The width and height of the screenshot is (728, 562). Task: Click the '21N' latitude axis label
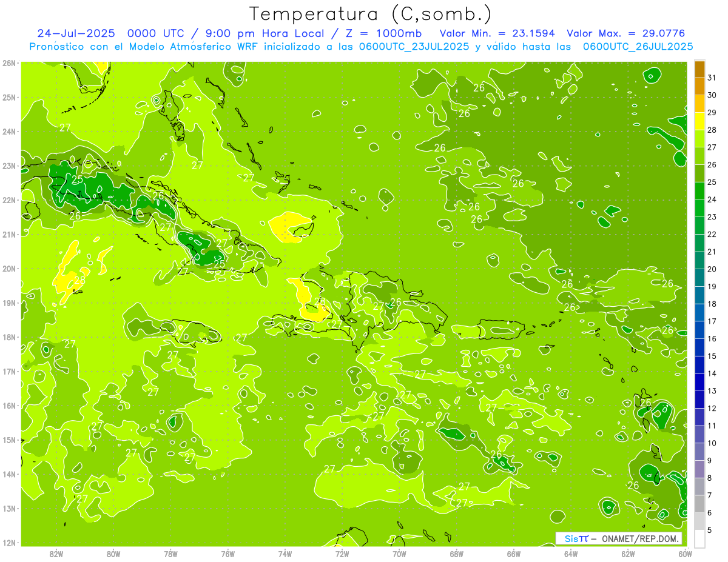click(x=8, y=234)
